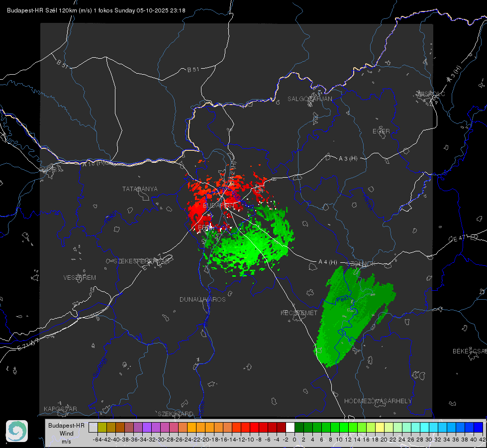
Task: Click the TATABÁNYA city label
Action: click(x=140, y=189)
